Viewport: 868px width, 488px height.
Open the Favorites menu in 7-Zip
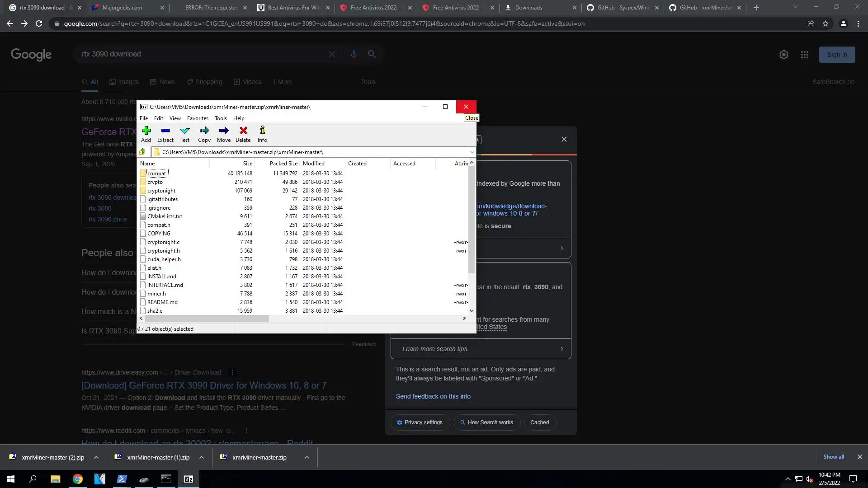(198, 118)
